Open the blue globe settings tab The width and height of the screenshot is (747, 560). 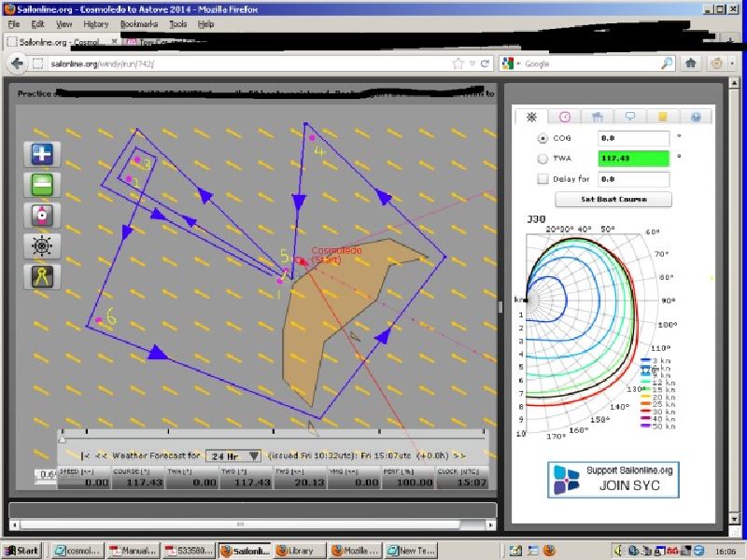point(696,117)
